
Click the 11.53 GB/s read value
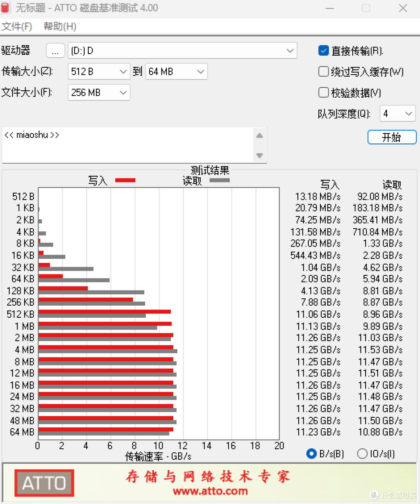click(x=380, y=350)
